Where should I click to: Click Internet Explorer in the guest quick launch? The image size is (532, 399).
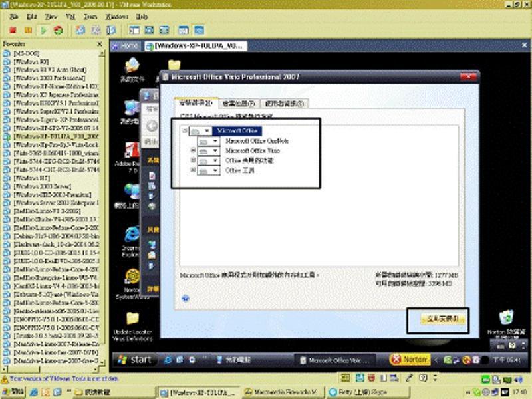coord(168,360)
